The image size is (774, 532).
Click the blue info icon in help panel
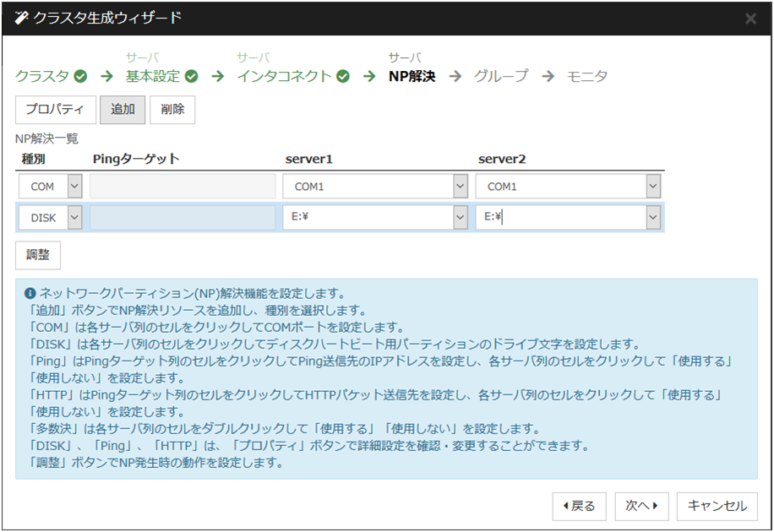30,294
